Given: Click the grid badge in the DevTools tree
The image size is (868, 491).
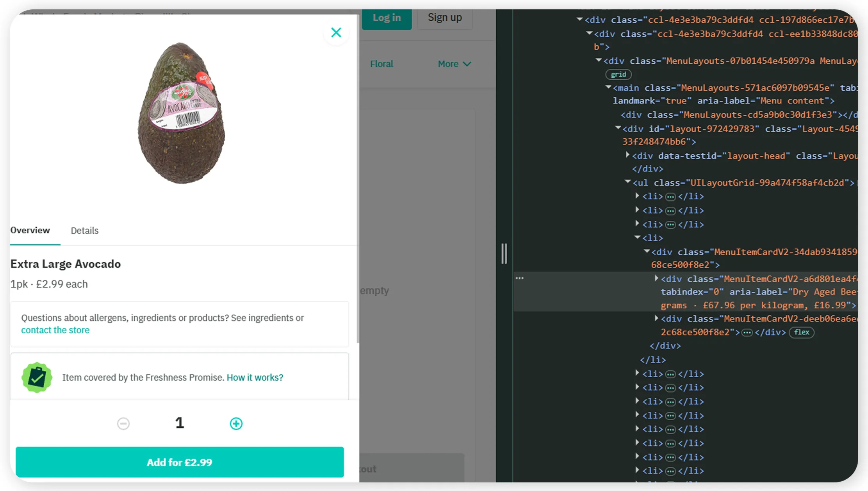Looking at the screenshot, I should pyautogui.click(x=618, y=74).
